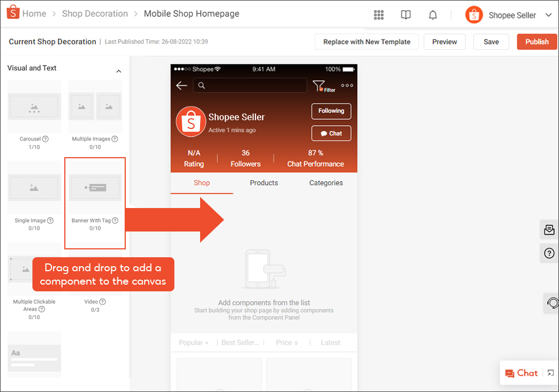Viewport: 559px width, 392px height.
Task: Click the back arrow in phone preview
Action: 181,86
